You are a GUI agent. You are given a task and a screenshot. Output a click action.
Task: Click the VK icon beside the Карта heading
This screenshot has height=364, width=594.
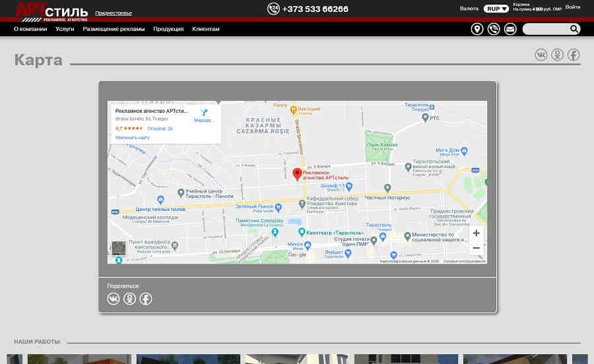tap(541, 55)
